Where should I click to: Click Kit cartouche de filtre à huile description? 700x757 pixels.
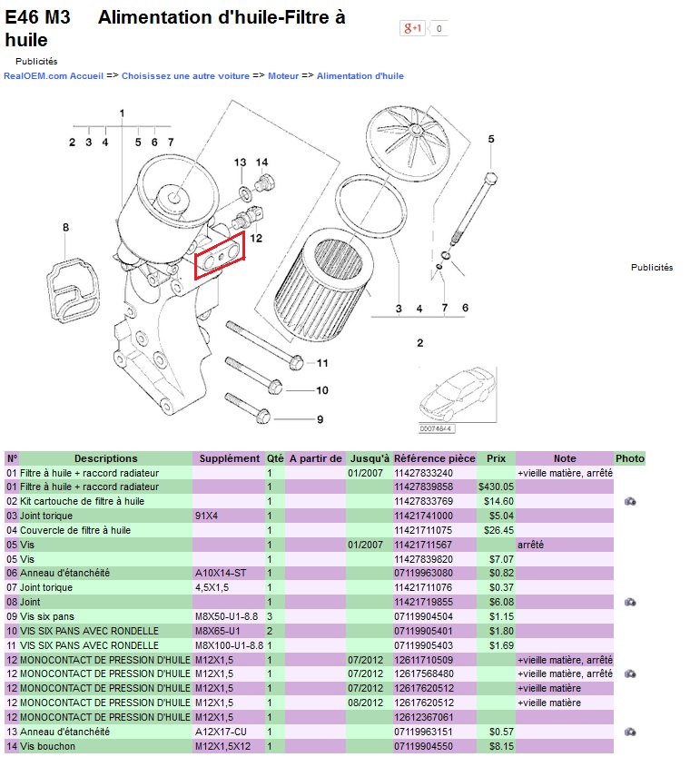[82, 502]
